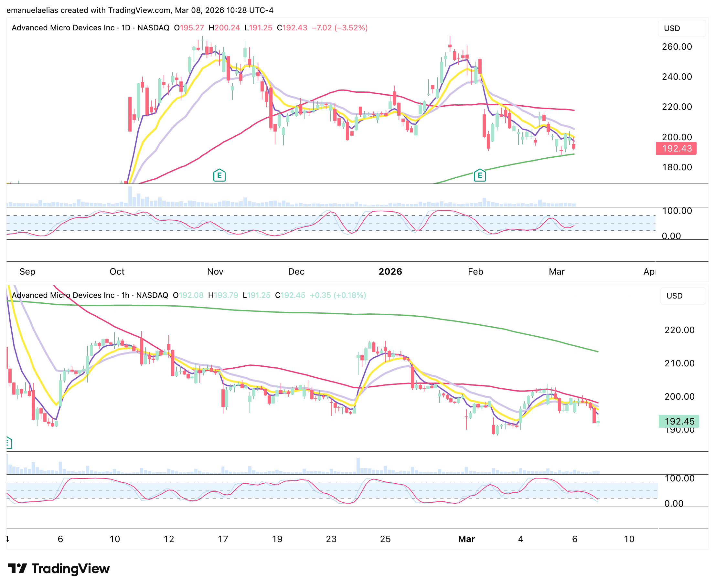The width and height of the screenshot is (715, 588).
Task: Click the November earnings E marker
Action: tap(219, 175)
